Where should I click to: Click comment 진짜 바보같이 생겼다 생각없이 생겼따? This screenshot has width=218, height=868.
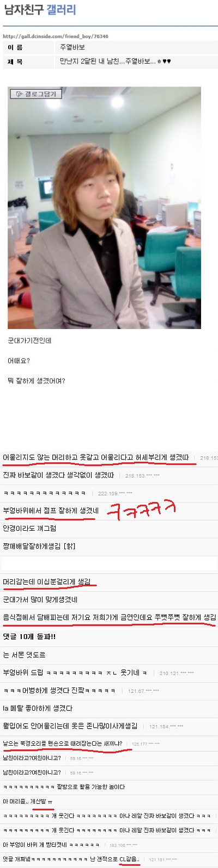(x=58, y=475)
